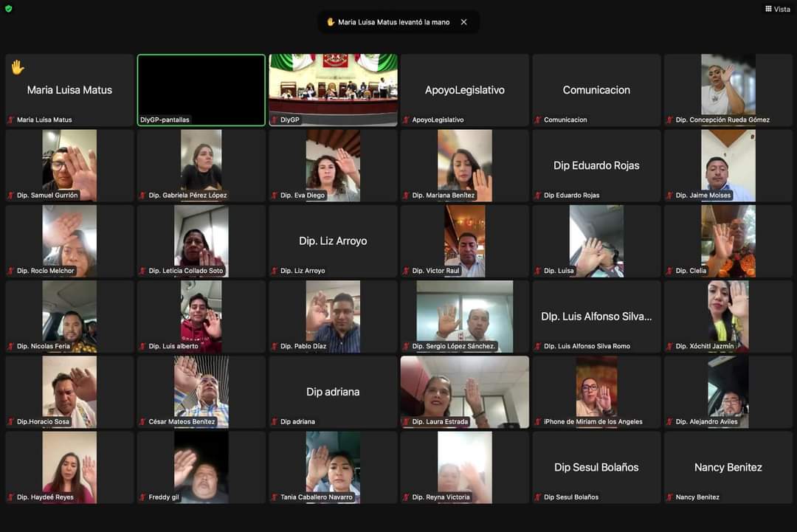Image resolution: width=797 pixels, height=532 pixels.
Task: Select Tania Caballero Navarro's video tile
Action: (x=333, y=465)
